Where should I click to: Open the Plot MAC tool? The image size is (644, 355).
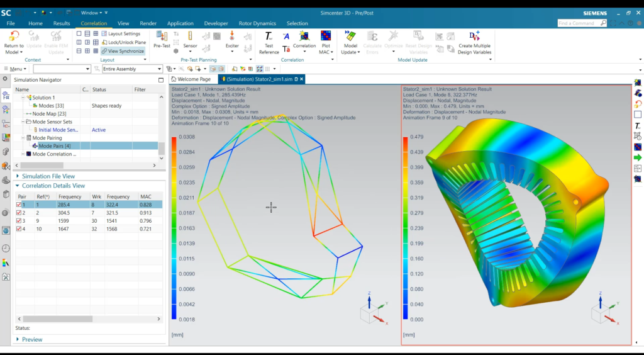click(326, 37)
